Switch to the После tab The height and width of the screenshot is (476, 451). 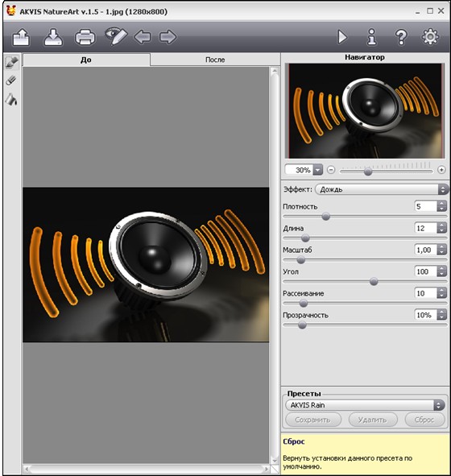pyautogui.click(x=215, y=60)
